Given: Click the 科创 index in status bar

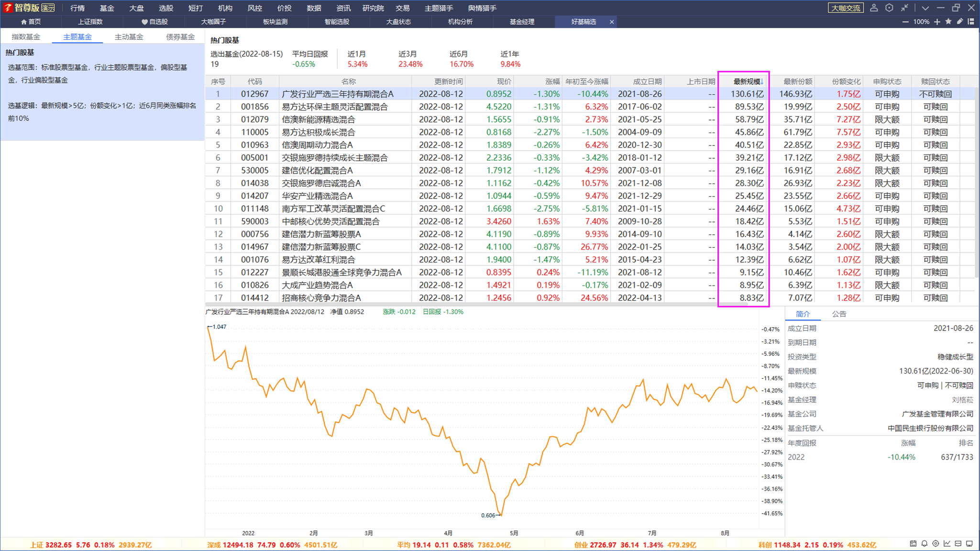Looking at the screenshot, I should [x=817, y=545].
